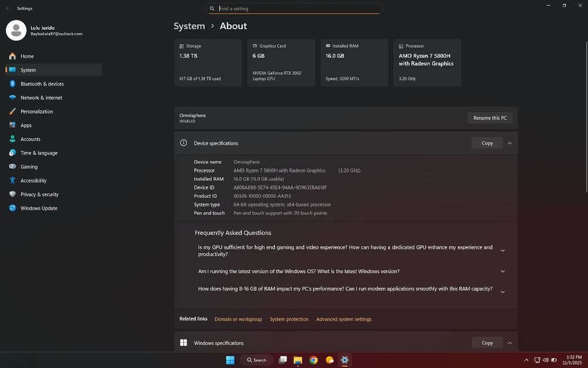Screen dimensions: 588x368
Task: Open the Home settings page
Action: tap(54, 57)
